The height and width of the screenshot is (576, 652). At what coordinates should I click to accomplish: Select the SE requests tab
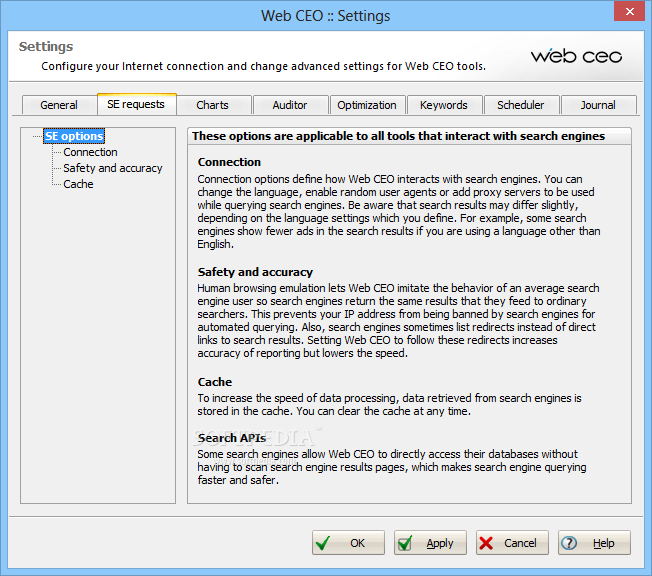[136, 104]
